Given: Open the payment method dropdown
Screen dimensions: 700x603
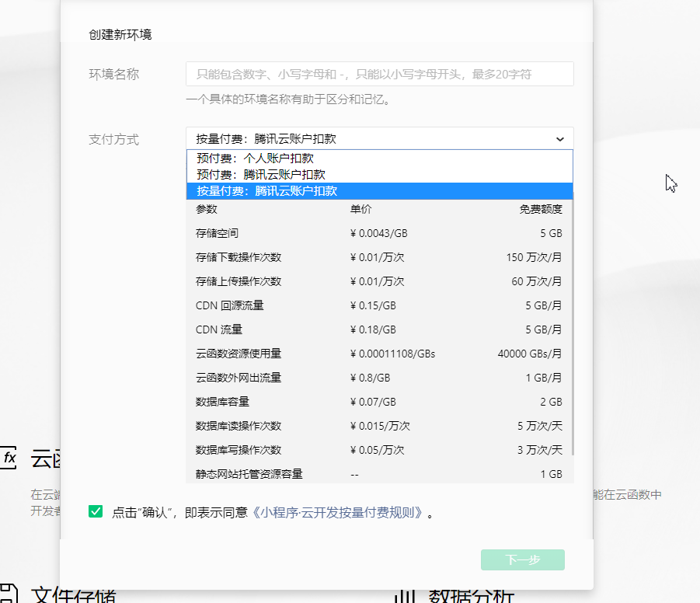Looking at the screenshot, I should coord(379,139).
